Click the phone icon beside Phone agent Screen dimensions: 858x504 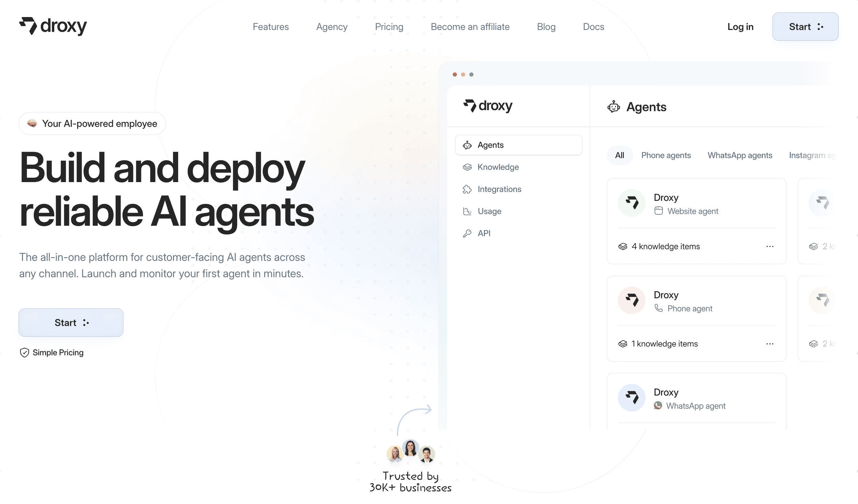pos(659,308)
